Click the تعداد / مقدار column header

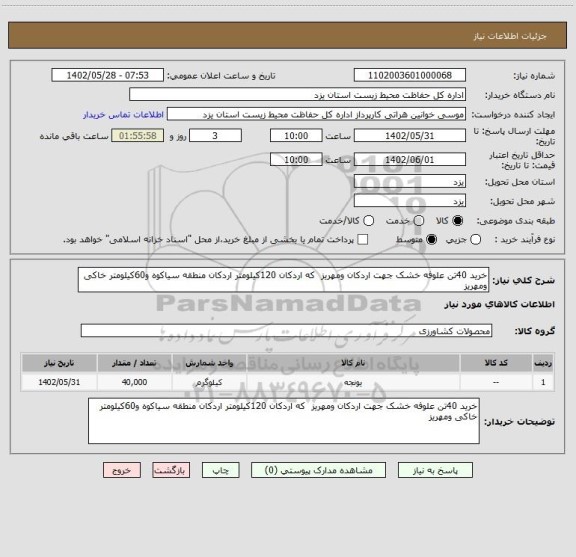134,363
